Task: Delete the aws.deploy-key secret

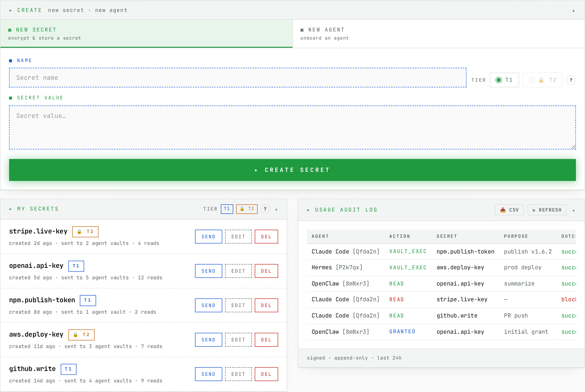Action: coord(266,340)
